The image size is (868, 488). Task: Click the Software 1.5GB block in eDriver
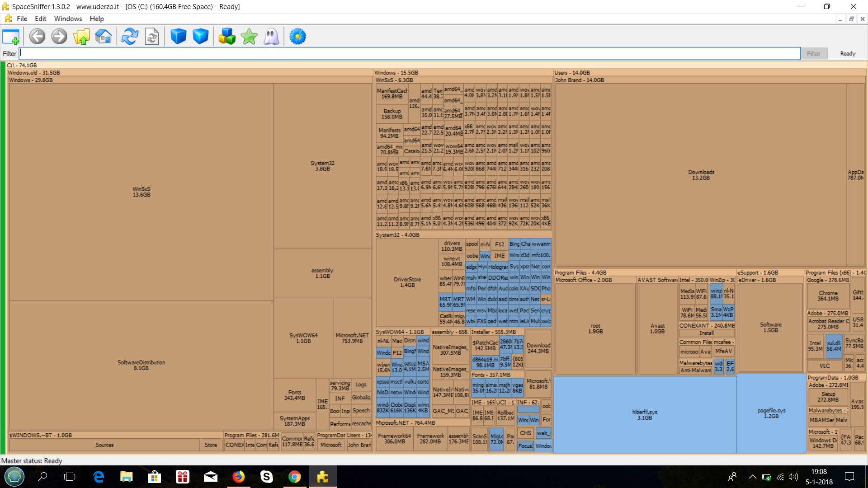coord(771,327)
